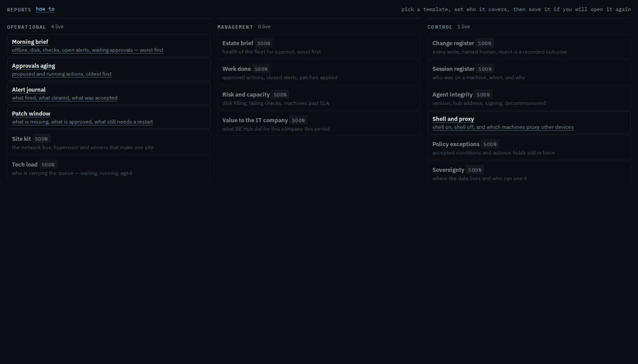Click 'version, hub address, signing, decommissioned' text
Screen dimensions: 638x364
click(x=489, y=103)
